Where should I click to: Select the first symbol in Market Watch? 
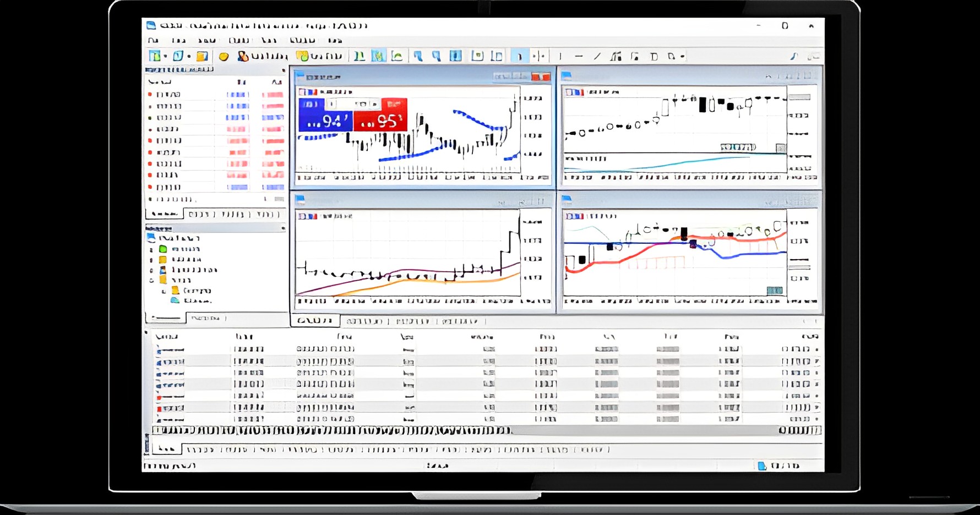tap(168, 95)
